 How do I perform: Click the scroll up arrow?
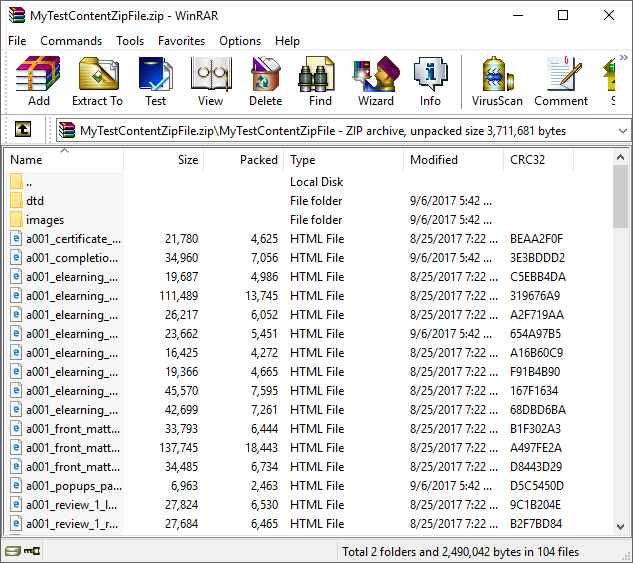pyautogui.click(x=620, y=157)
